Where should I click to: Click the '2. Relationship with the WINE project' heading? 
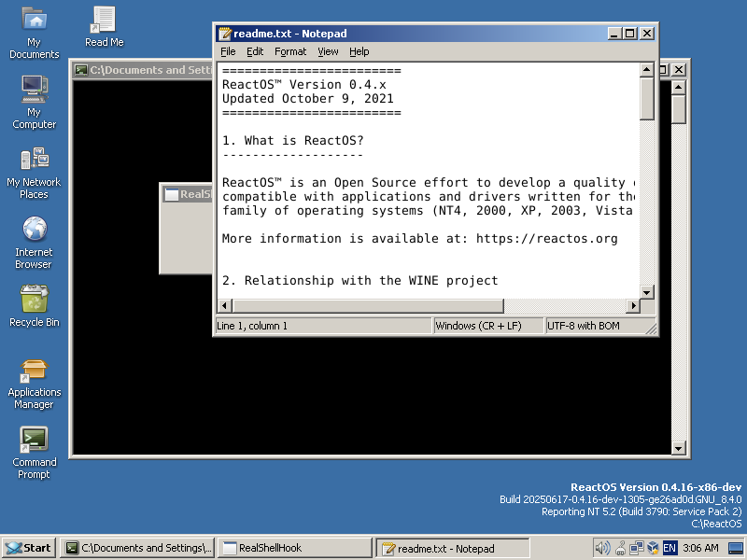[360, 281]
